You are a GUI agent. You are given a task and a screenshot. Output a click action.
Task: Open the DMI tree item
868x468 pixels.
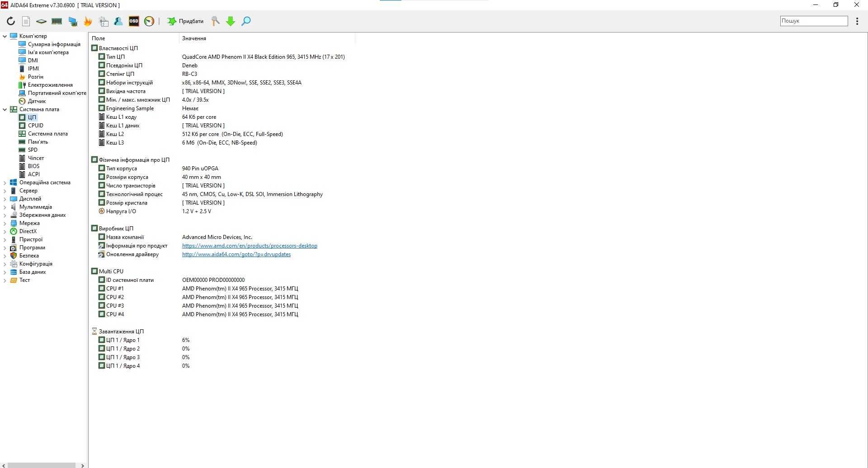[x=33, y=61]
